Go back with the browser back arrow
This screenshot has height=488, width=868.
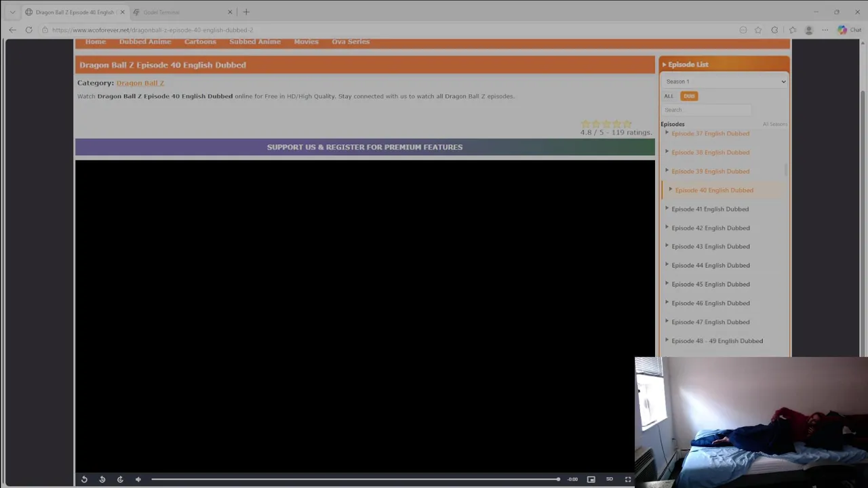[x=12, y=30]
